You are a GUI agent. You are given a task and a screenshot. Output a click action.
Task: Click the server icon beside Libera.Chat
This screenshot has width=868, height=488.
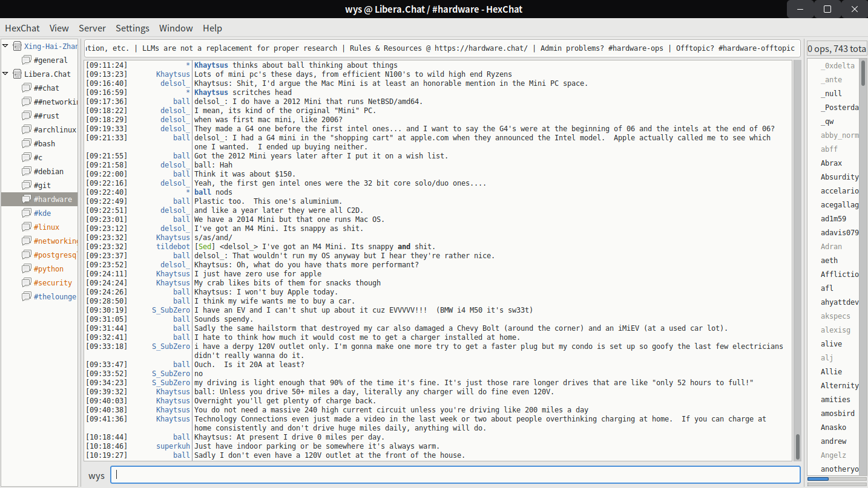(x=17, y=74)
